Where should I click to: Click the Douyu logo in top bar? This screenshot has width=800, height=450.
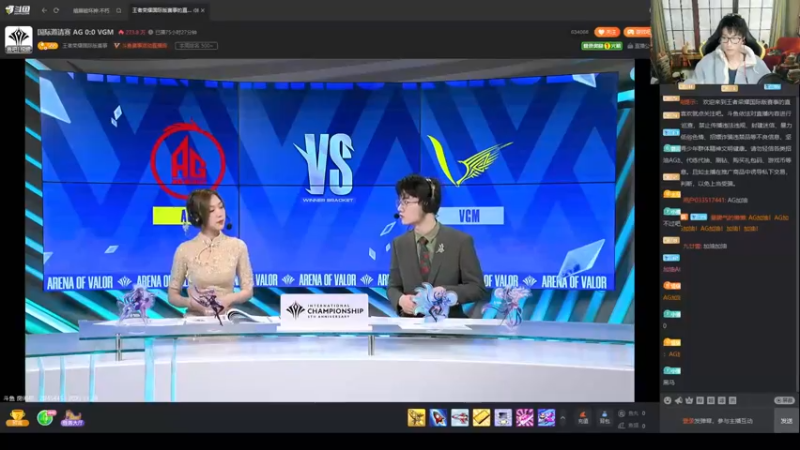point(18,10)
